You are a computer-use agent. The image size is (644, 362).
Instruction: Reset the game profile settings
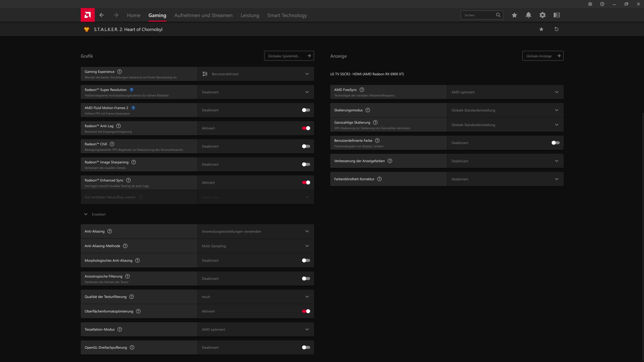pyautogui.click(x=556, y=29)
